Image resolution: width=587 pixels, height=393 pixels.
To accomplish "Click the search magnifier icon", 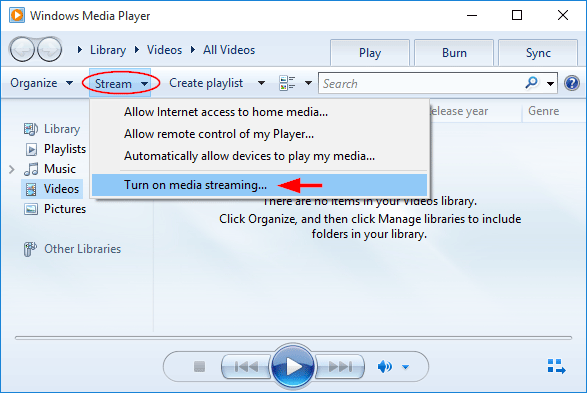I will (x=532, y=83).
